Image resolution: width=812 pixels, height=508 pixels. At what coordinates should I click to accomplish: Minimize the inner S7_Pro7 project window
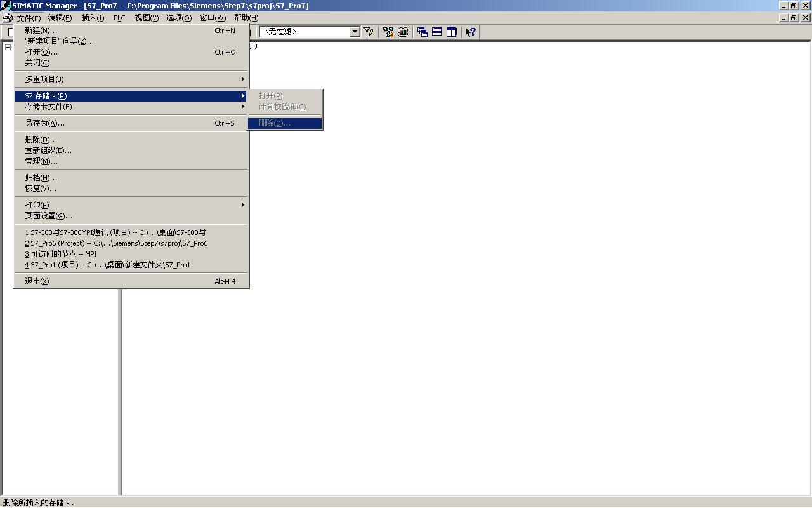tap(783, 18)
